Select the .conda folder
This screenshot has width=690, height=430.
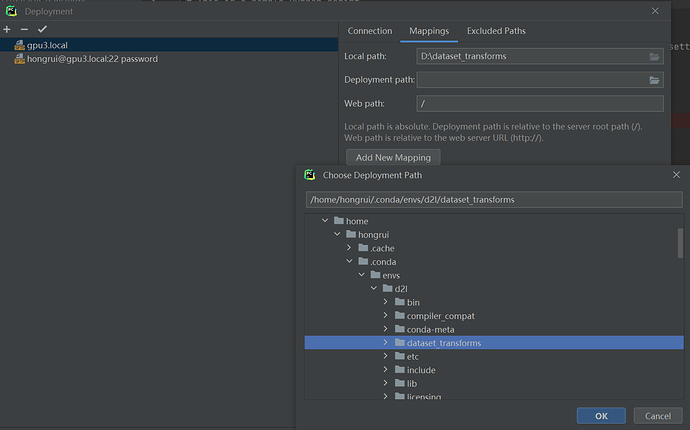click(x=377, y=261)
